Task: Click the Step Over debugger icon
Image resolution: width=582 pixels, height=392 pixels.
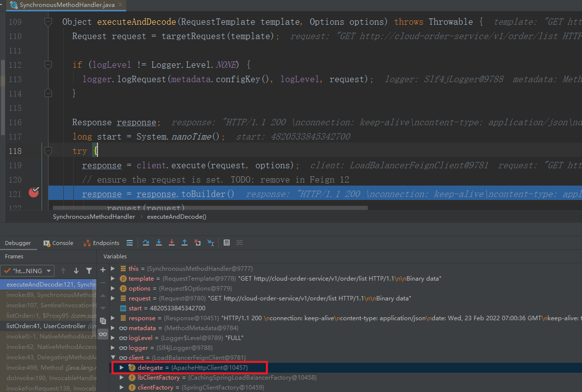Action: [x=146, y=243]
